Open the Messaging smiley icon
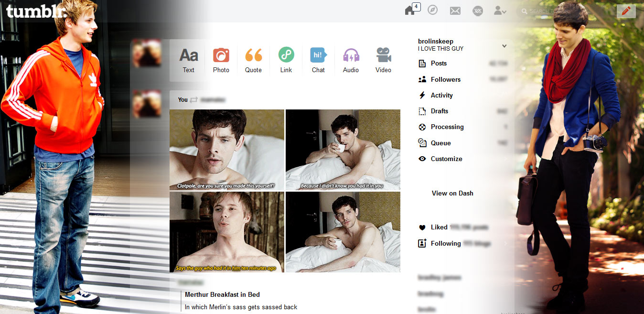Image resolution: width=644 pixels, height=314 pixels. [x=478, y=11]
